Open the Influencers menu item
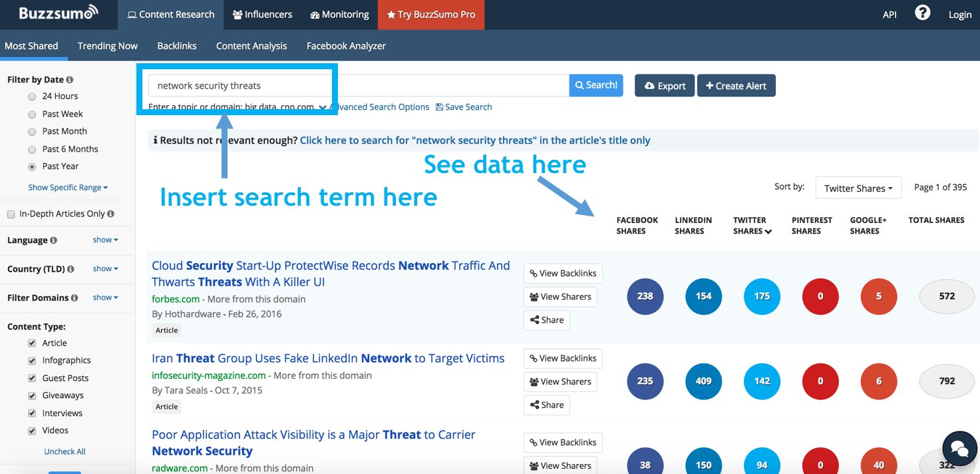 pos(262,14)
